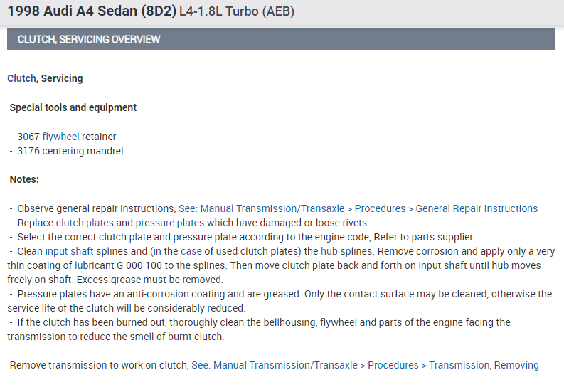Click the Clutch, Servicing Overview header bar
564x392 pixels.
coord(281,39)
